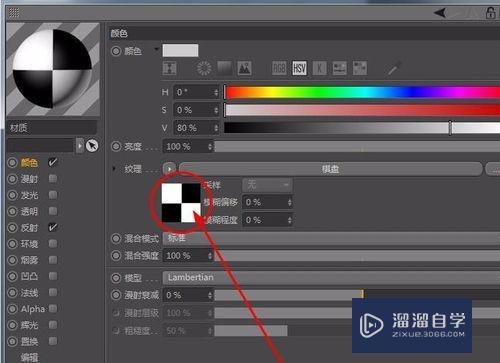Select the compact color chooser icon

pos(170,68)
